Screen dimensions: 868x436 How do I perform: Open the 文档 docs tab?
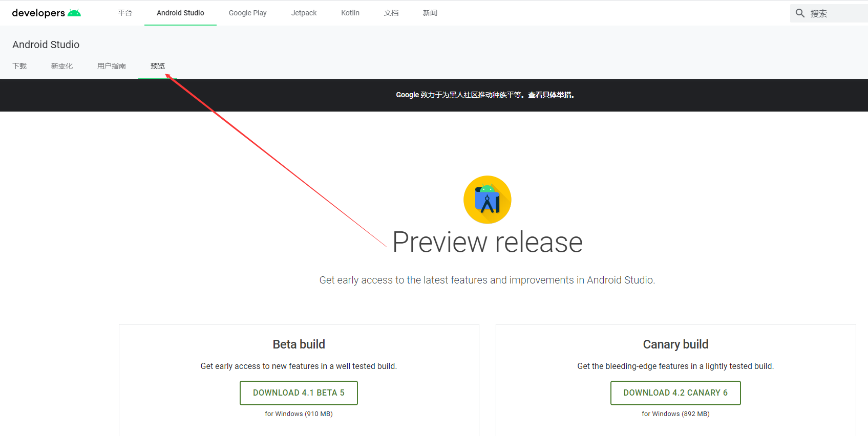[x=391, y=13]
